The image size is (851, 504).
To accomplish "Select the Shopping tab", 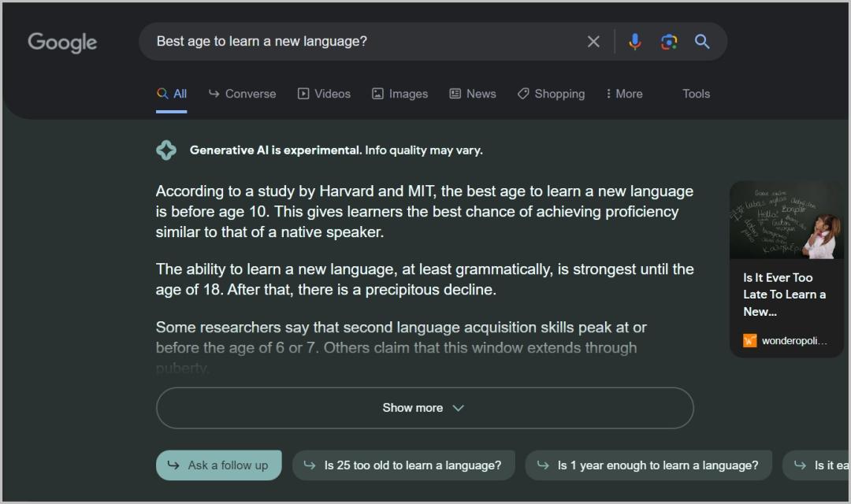I will (551, 94).
